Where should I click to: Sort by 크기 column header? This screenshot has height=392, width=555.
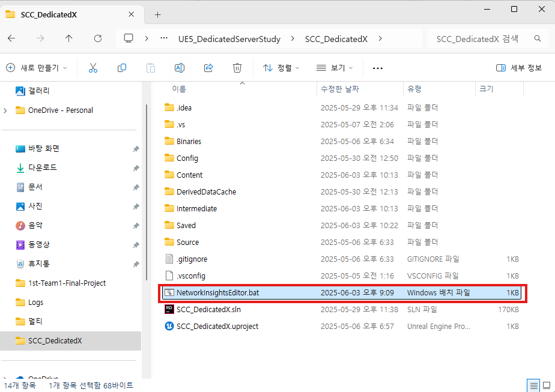499,89
